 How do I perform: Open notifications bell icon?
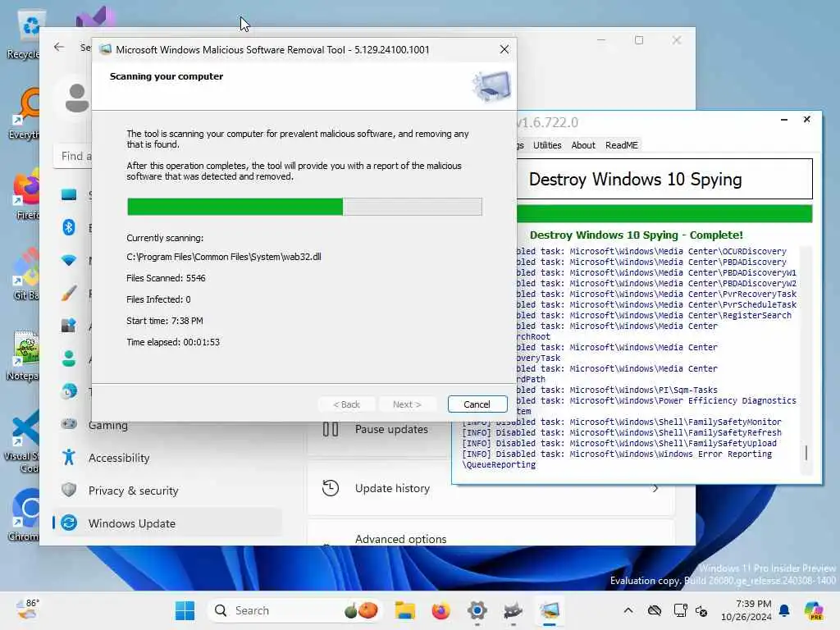coord(784,610)
